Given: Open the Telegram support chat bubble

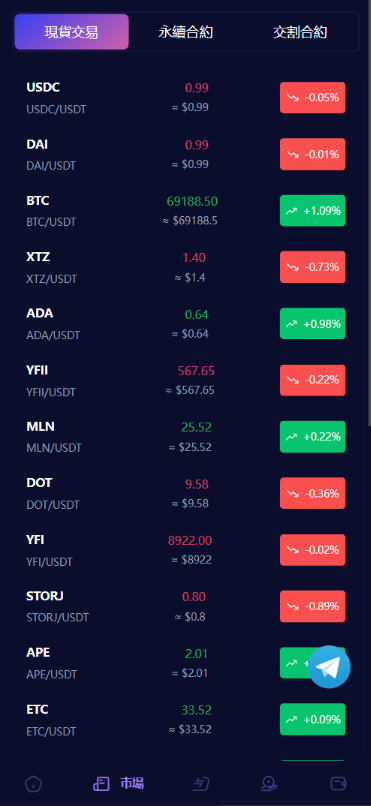Looking at the screenshot, I should (329, 667).
